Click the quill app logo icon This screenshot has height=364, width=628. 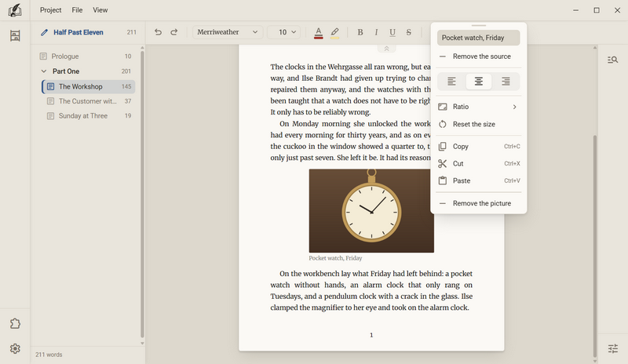point(15,10)
